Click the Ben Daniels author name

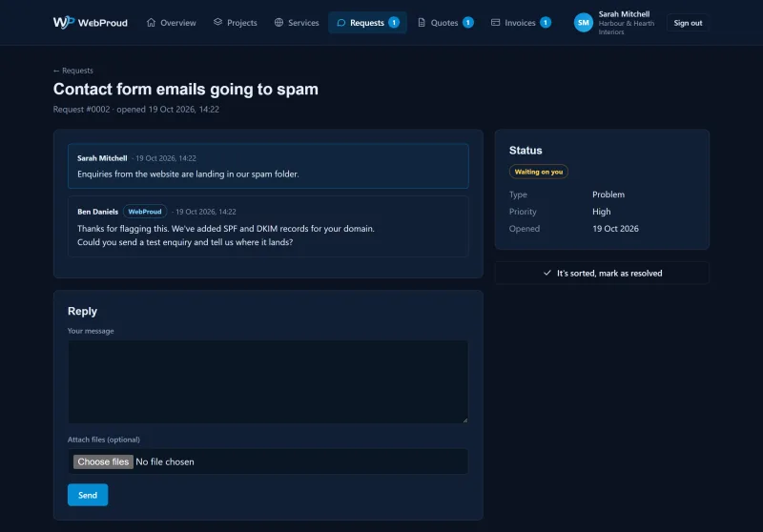[x=98, y=212]
